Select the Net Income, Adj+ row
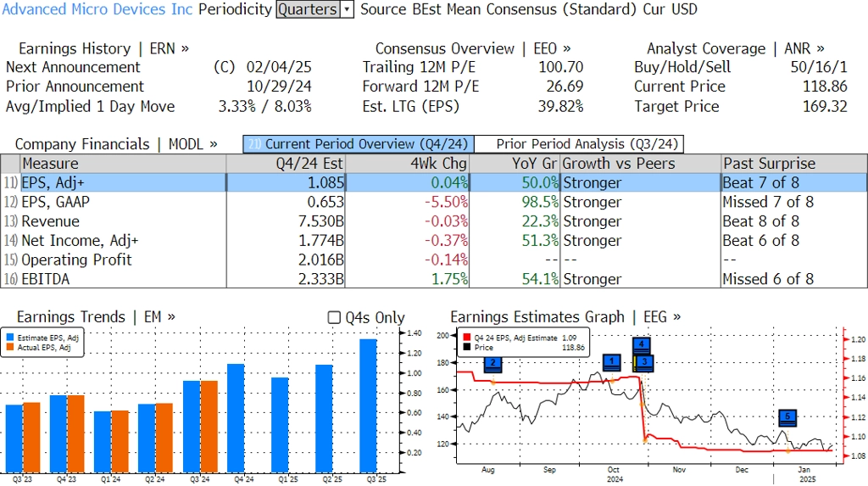This screenshot has height=486, width=868. click(434, 241)
